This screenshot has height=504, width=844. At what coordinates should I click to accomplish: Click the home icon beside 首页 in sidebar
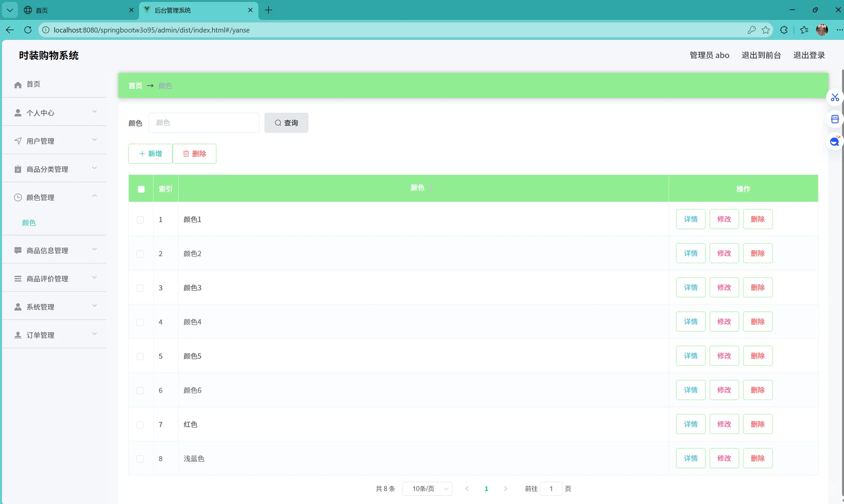pyautogui.click(x=18, y=84)
